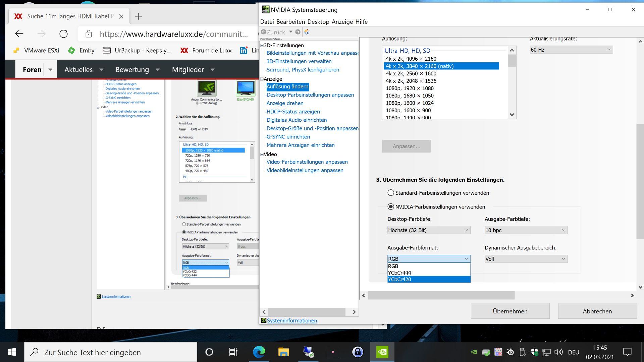Expand the Aktuelles forum menu
The width and height of the screenshot is (644, 362).
[x=101, y=70]
